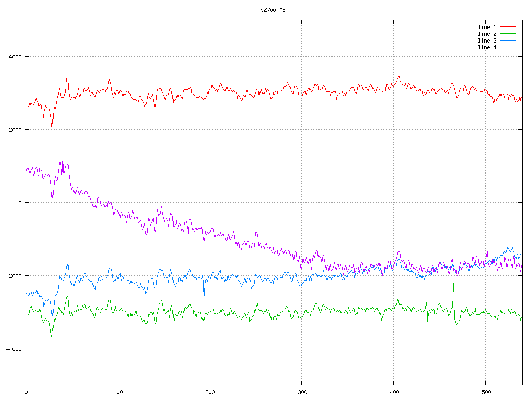Image resolution: width=532 pixels, height=399 pixels.
Task: Click the x-axis label 200
Action: pos(210,393)
